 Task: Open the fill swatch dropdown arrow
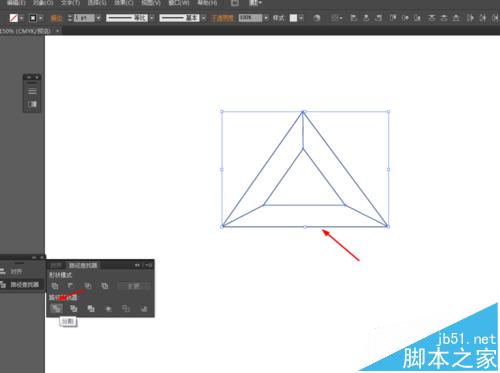(21, 18)
